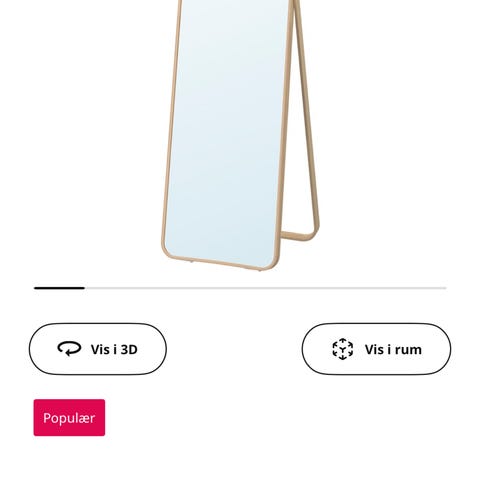Click the black active segment of image carousel bar
This screenshot has height=480, width=480.
click(59, 288)
